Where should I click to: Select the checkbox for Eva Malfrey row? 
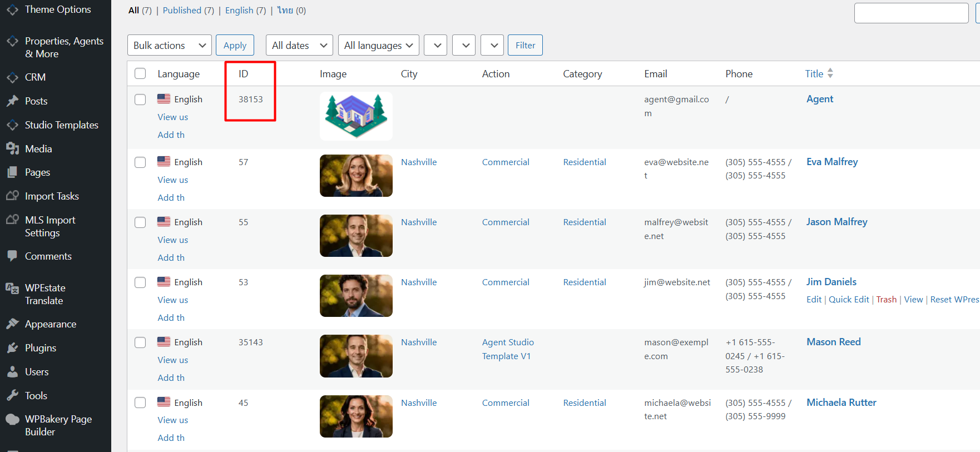tap(140, 162)
